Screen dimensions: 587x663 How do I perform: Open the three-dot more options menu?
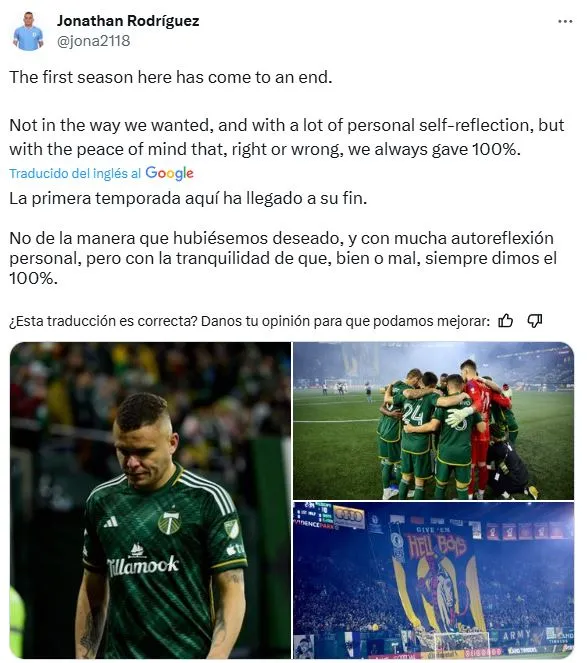[565, 22]
